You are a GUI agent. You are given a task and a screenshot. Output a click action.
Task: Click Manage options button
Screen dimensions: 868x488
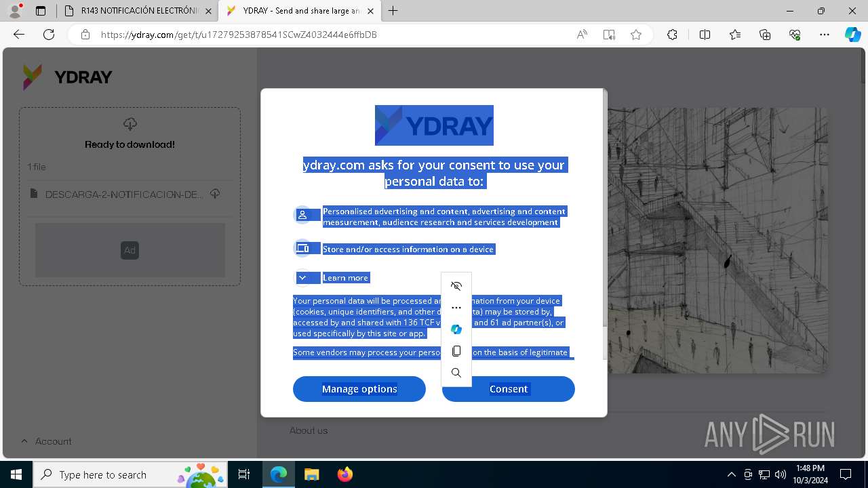coord(359,389)
